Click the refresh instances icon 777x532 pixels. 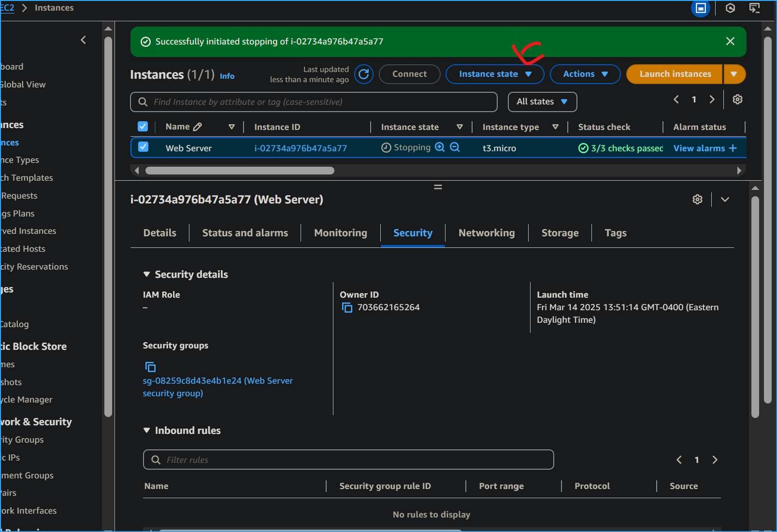click(363, 74)
